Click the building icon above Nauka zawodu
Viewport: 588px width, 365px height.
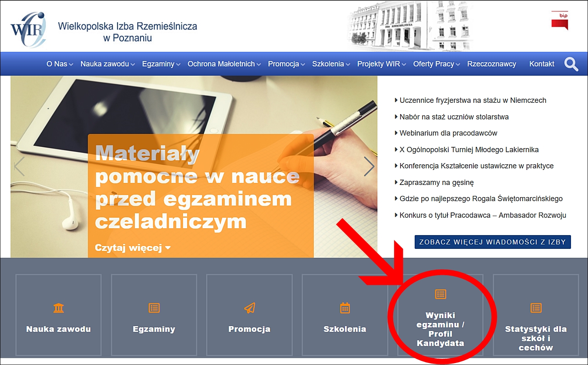tap(59, 308)
